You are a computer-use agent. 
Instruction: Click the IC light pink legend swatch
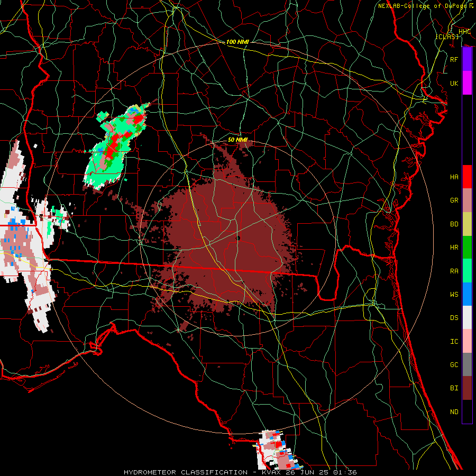coord(467,341)
